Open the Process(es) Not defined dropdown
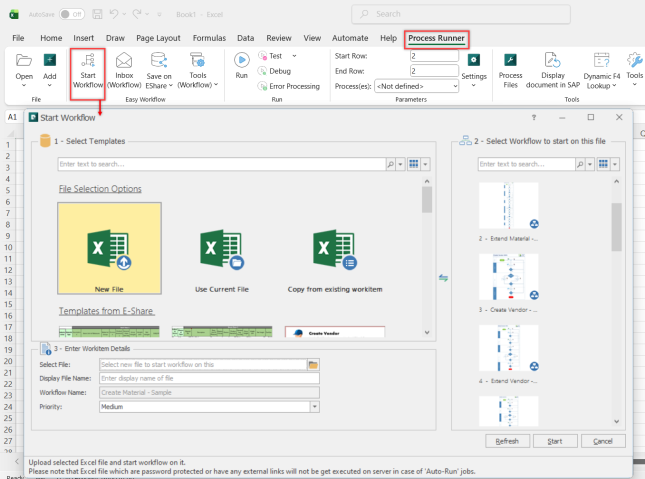 point(416,86)
